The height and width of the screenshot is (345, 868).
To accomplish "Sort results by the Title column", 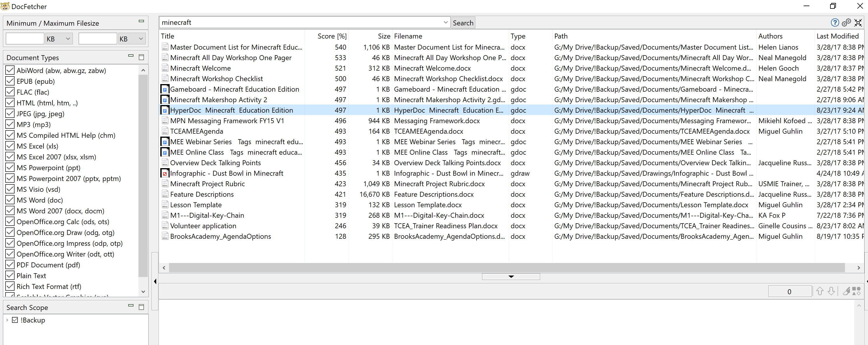I will pos(232,36).
